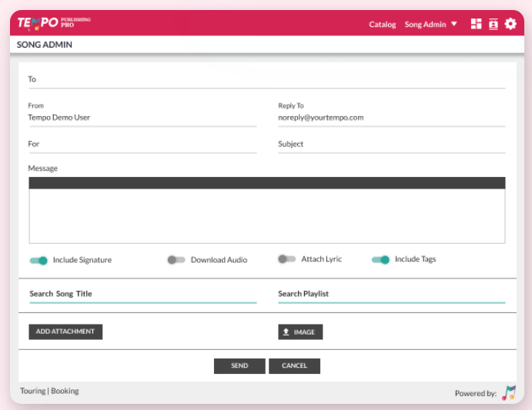Click the Message label
The height and width of the screenshot is (410, 532).
(43, 168)
